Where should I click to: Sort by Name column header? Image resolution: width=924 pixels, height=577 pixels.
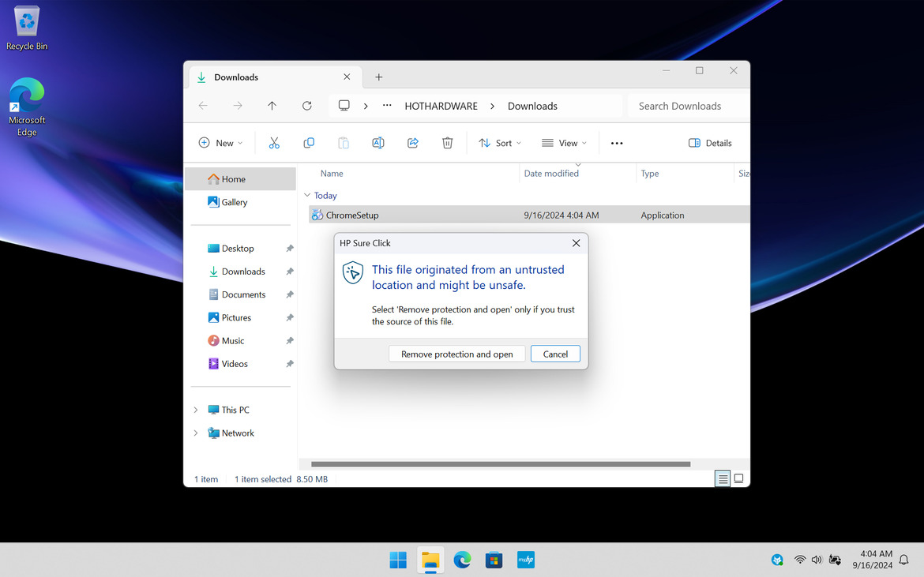[332, 173]
